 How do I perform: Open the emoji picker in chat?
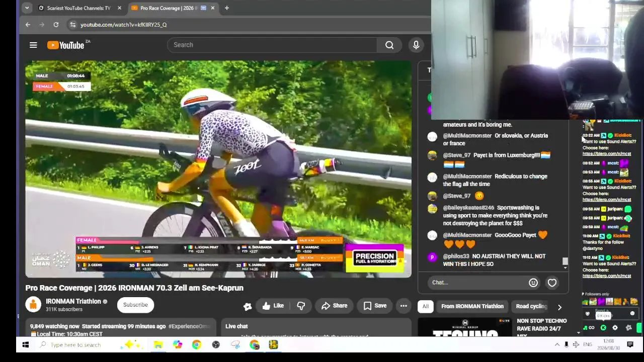[533, 283]
